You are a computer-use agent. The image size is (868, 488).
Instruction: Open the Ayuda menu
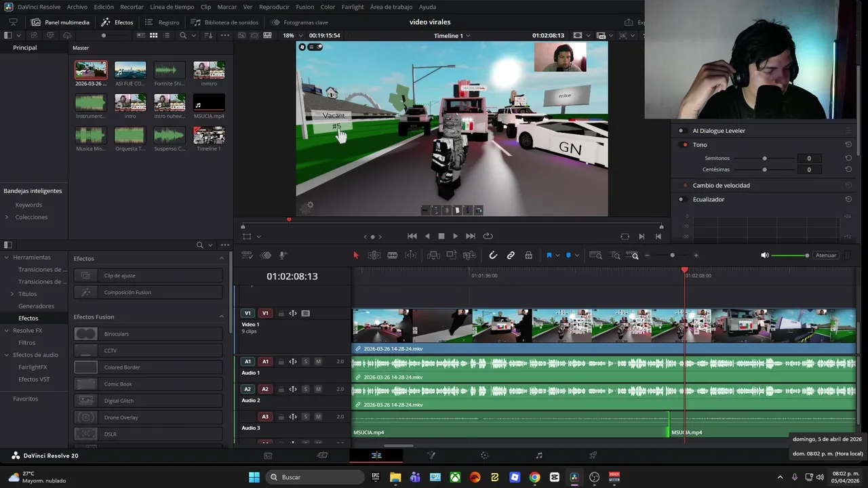click(x=427, y=7)
